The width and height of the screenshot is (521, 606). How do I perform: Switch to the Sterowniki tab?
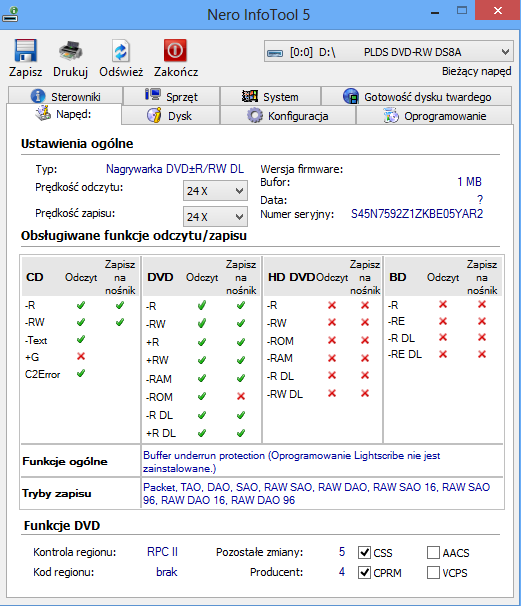point(65,96)
